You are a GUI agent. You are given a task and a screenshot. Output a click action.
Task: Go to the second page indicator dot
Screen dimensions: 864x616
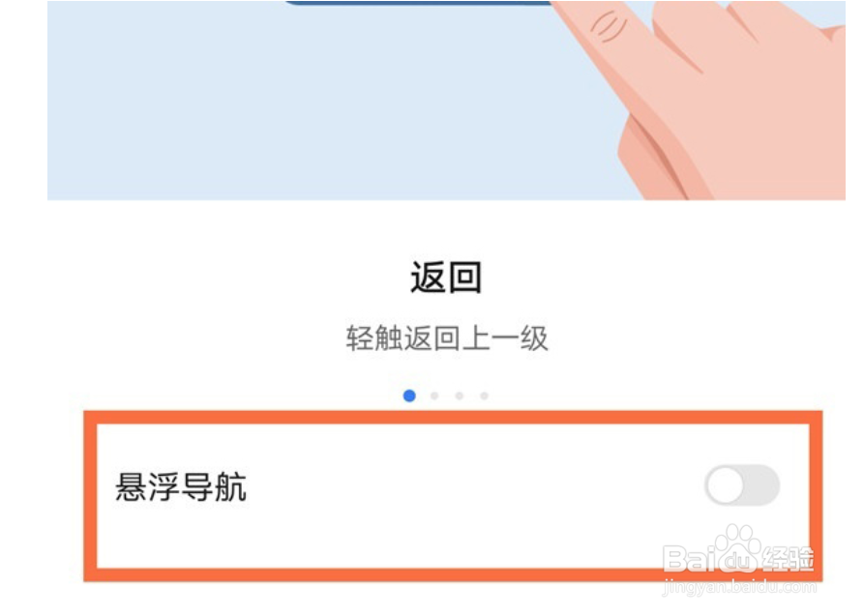click(x=434, y=396)
